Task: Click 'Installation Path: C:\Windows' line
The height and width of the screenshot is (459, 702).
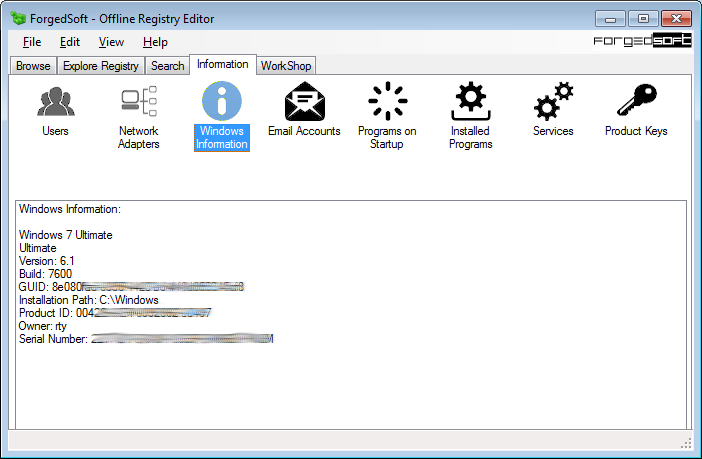Action: (x=89, y=300)
